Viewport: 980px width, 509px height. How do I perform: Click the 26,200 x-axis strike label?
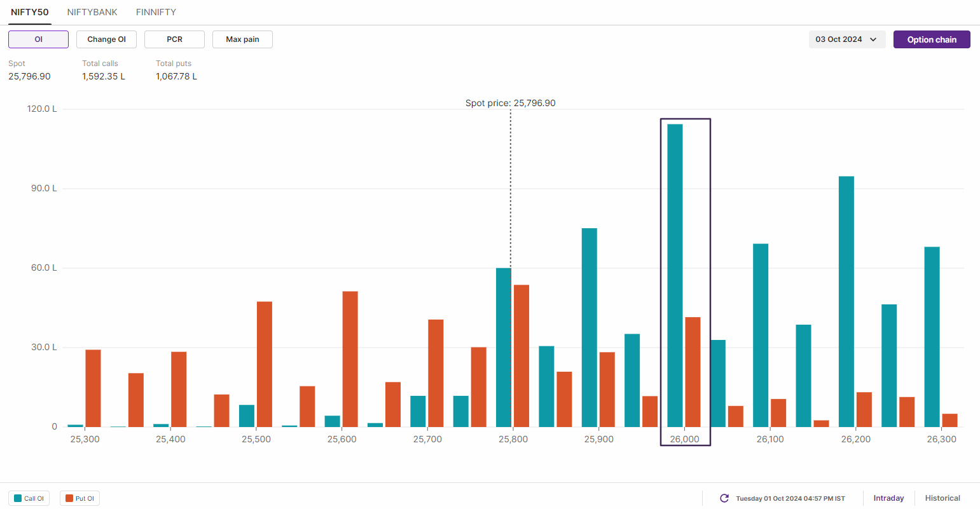[856, 439]
